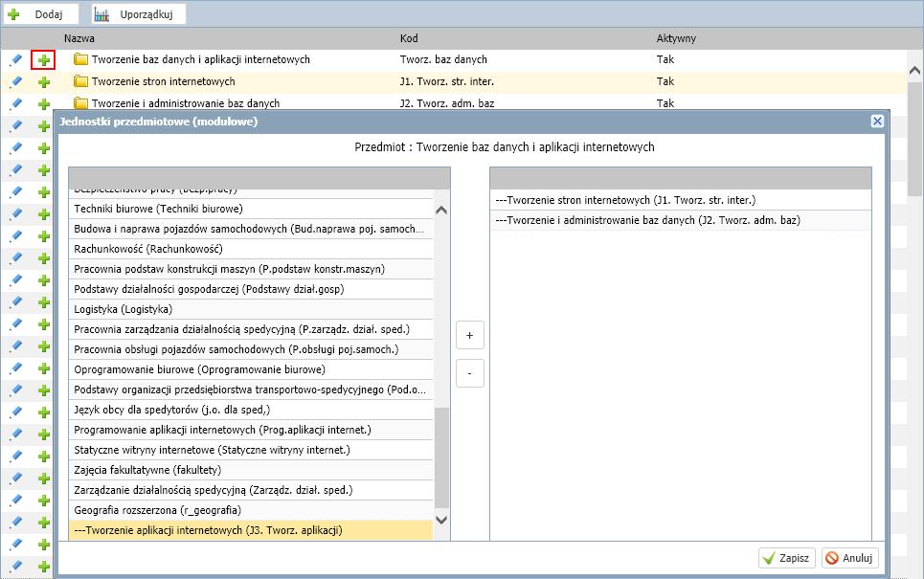Select Pracownia obsługi pojazdów samochodowych
The width and height of the screenshot is (924, 579).
[x=251, y=349]
